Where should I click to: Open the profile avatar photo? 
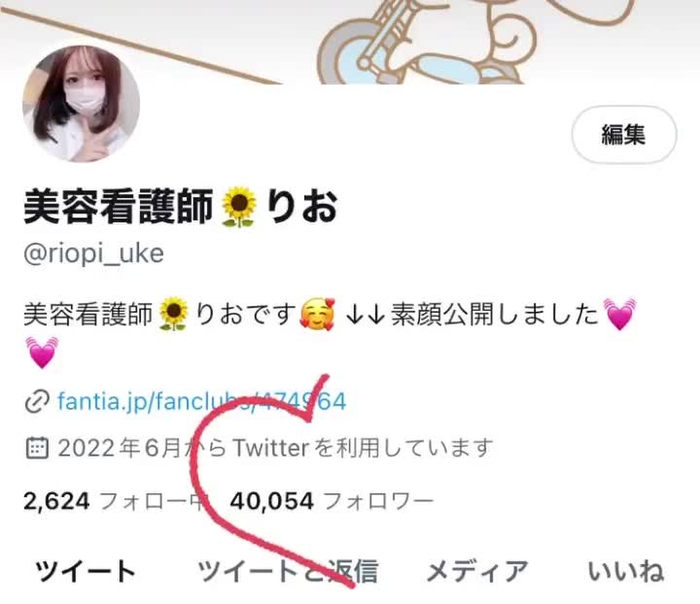pos(81,104)
